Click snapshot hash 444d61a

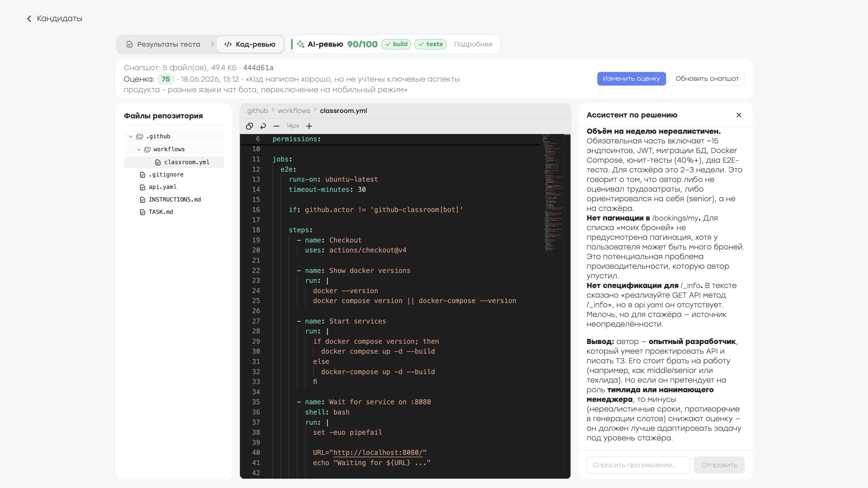click(258, 68)
